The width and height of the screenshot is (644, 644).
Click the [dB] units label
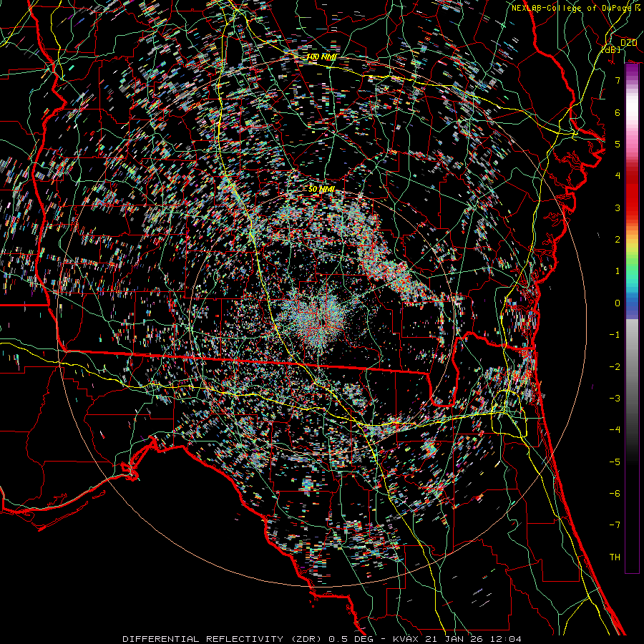pos(610,49)
